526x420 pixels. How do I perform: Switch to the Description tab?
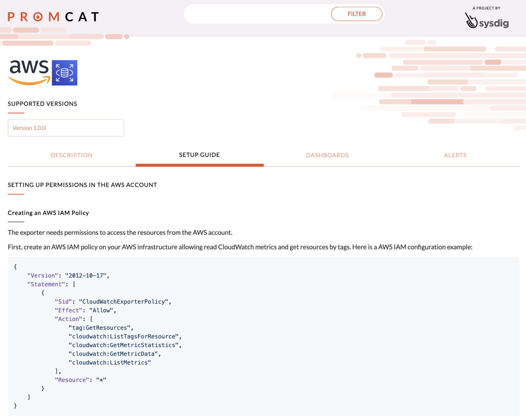[71, 155]
